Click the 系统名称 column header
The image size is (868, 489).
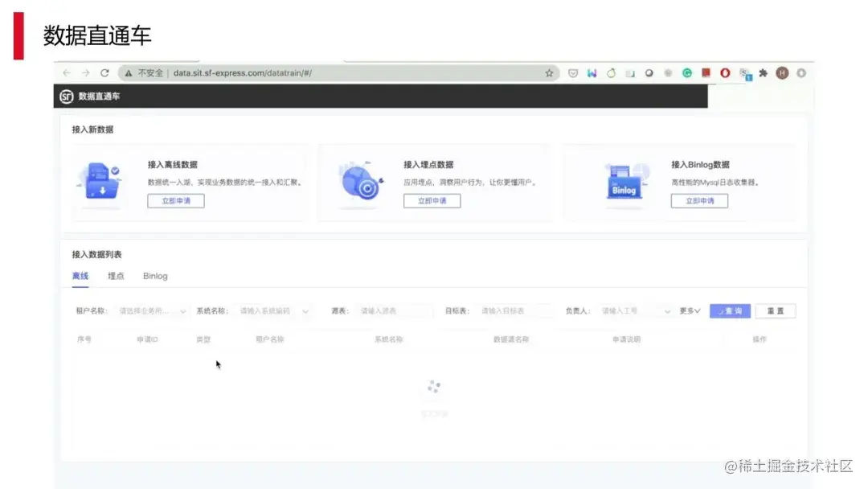389,339
